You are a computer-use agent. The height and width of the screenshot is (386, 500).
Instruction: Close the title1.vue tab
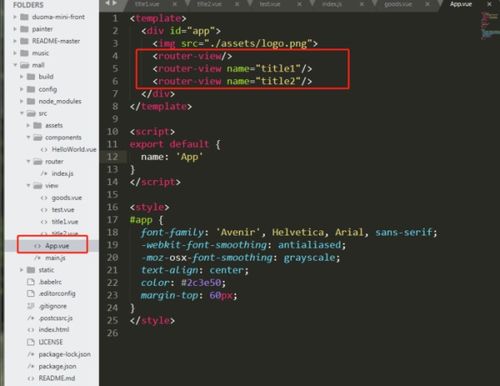click(x=175, y=4)
